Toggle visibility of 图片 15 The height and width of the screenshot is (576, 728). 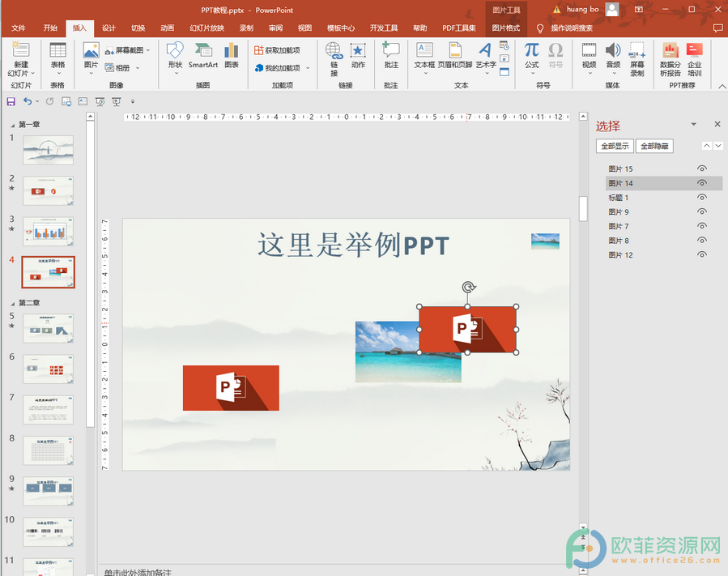coord(702,169)
